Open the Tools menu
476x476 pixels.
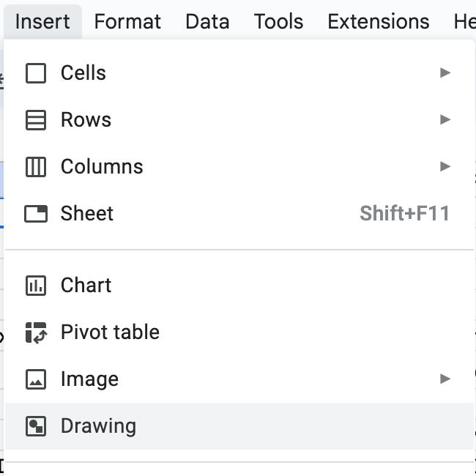point(278,21)
